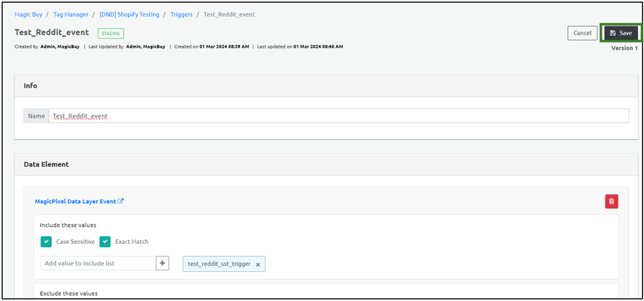
Task: Add value with the plus button
Action: coord(162,263)
